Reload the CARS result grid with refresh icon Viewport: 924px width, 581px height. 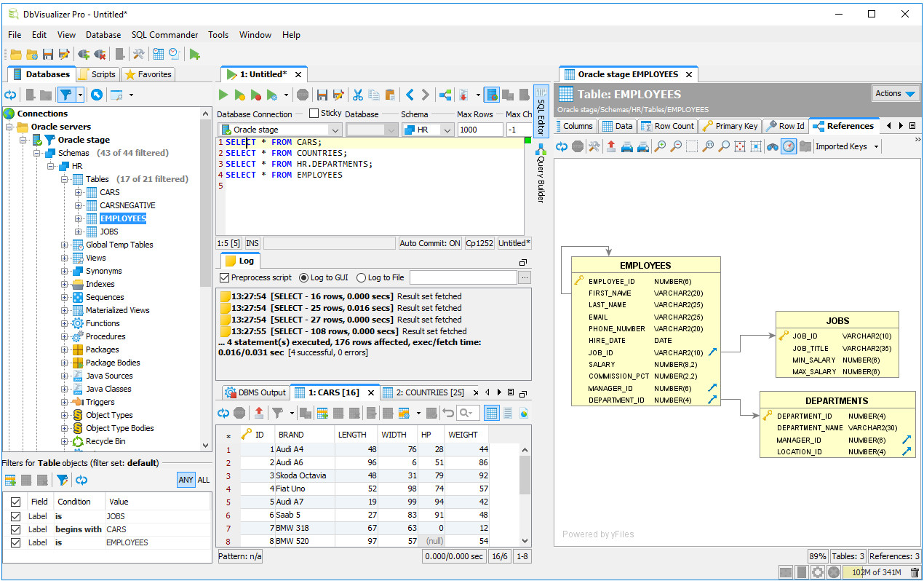click(223, 413)
